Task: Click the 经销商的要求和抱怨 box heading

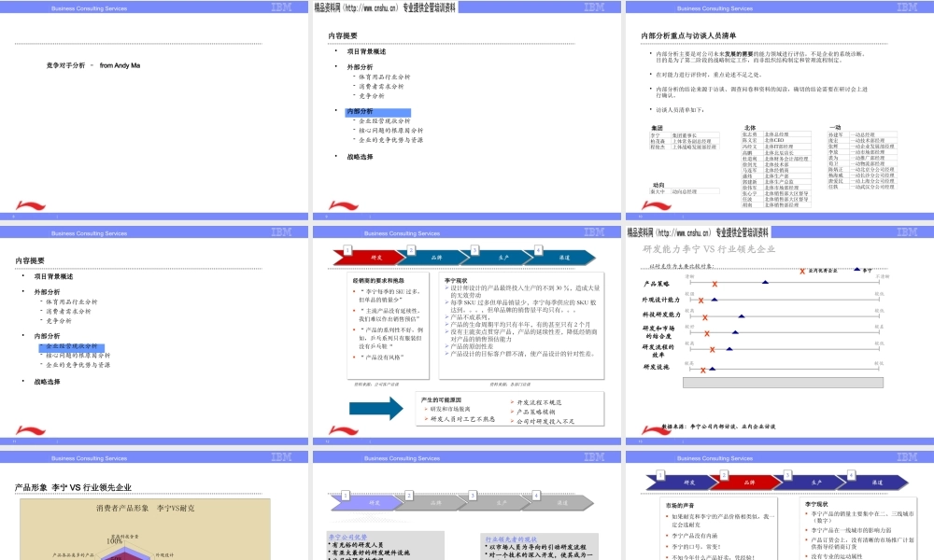Action: (x=378, y=281)
